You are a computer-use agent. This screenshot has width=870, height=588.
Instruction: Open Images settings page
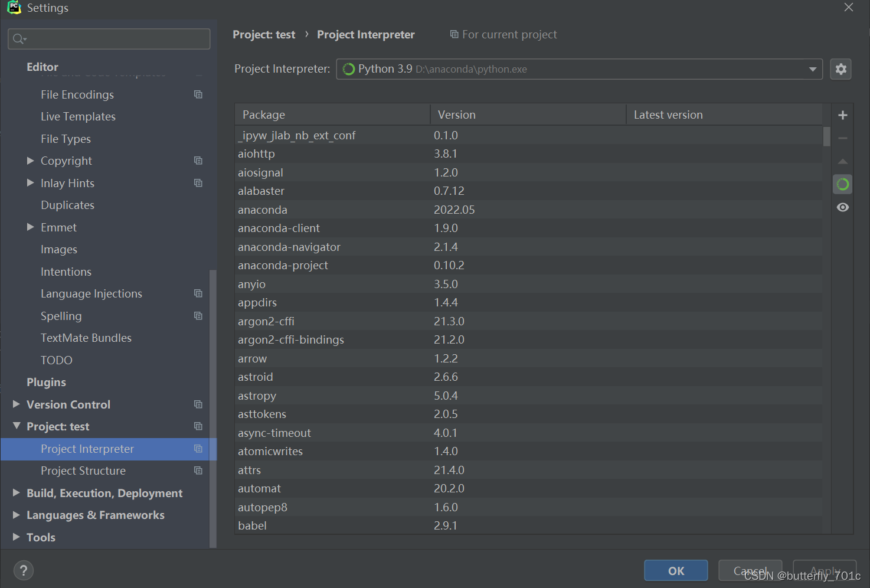(x=59, y=249)
